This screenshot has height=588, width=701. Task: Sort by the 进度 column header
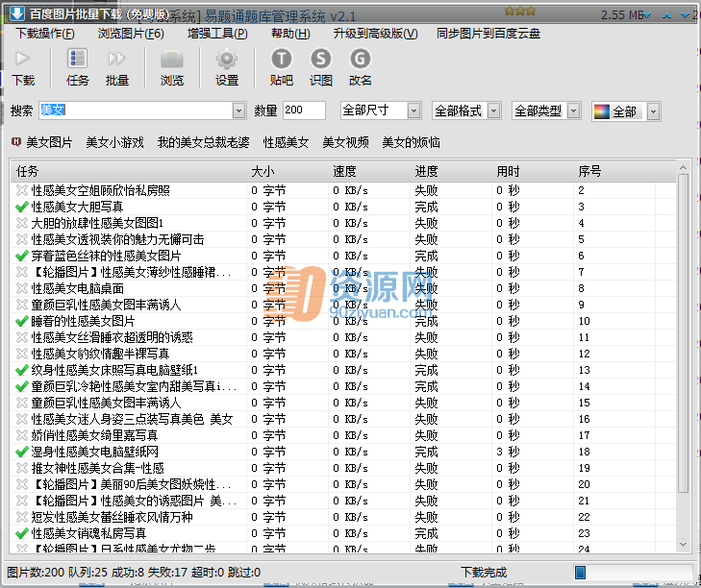451,171
